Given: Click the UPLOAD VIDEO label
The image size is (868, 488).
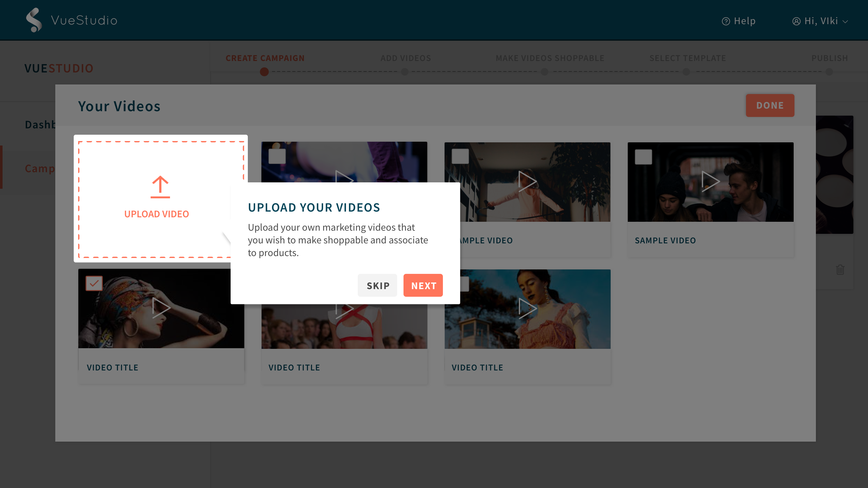Looking at the screenshot, I should pyautogui.click(x=157, y=214).
